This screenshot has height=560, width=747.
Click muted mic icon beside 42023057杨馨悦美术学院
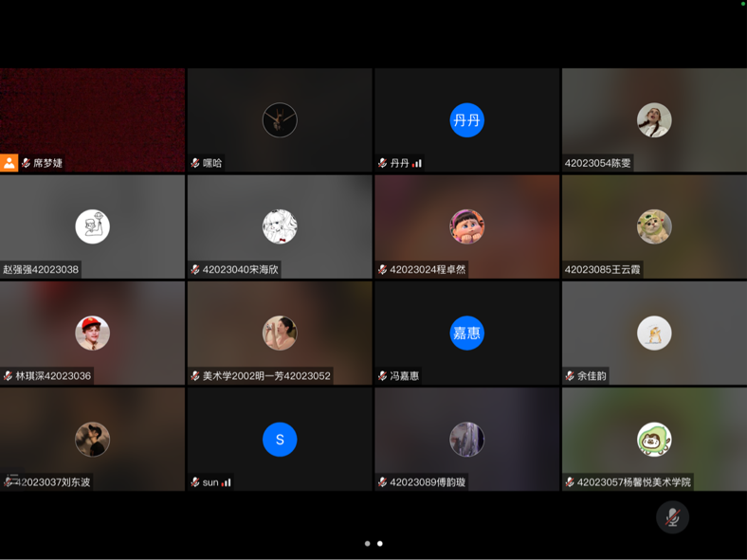(x=570, y=482)
